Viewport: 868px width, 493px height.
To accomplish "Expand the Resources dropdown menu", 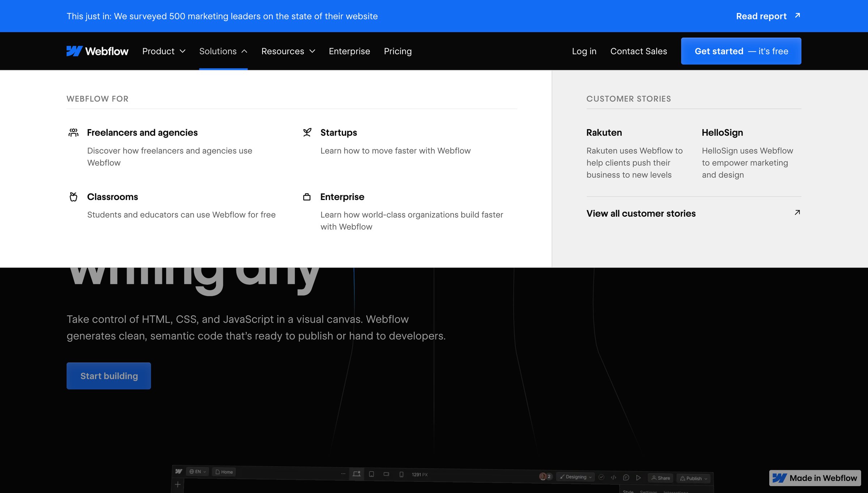I will [288, 51].
